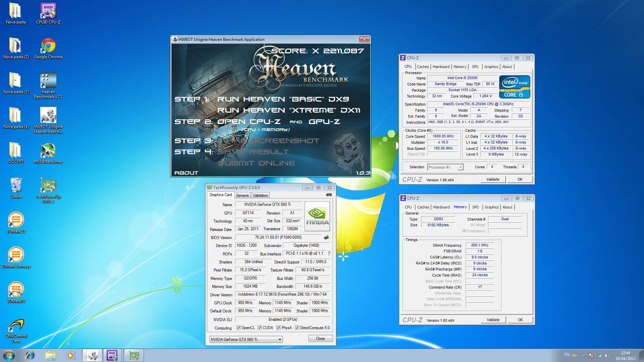Show hidden system tray icons arrow
This screenshot has height=362, width=644.
pyautogui.click(x=583, y=356)
